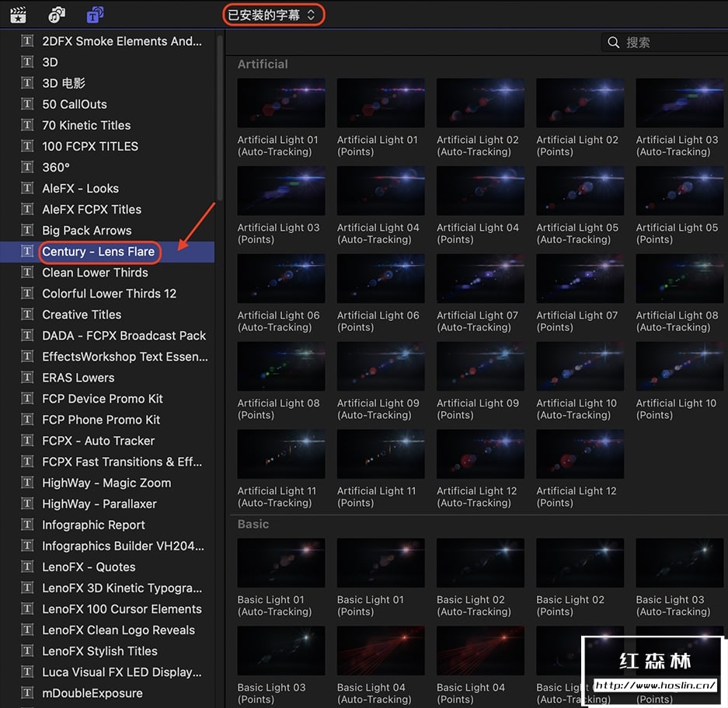This screenshot has height=708, width=728.
Task: Select Basic Light 04 (Auto-Tracking) thumbnail
Action: click(381, 650)
